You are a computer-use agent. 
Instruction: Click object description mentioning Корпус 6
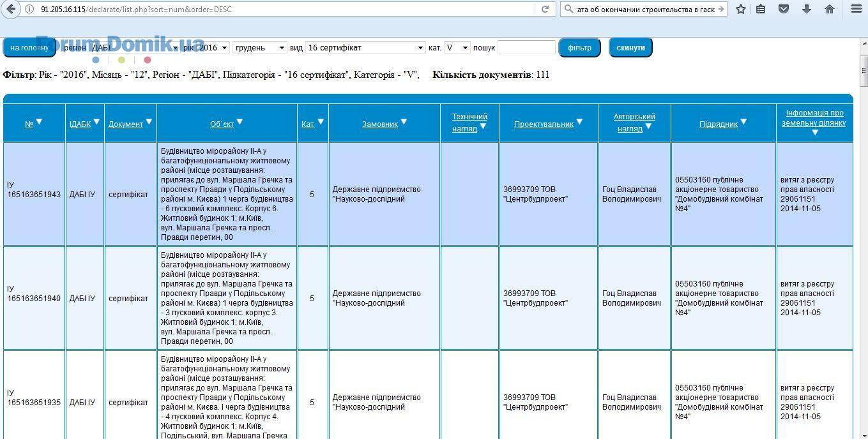tap(227, 194)
